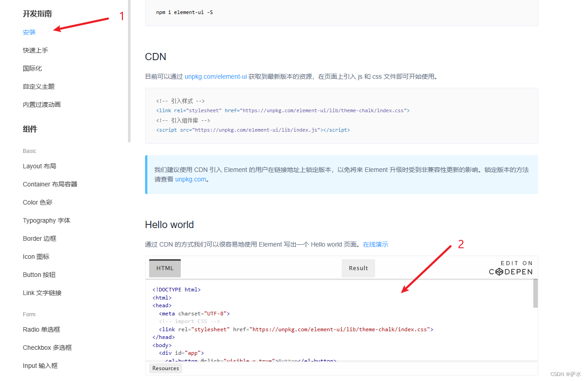
Task: Switch to the HTML tab
Action: pyautogui.click(x=165, y=268)
